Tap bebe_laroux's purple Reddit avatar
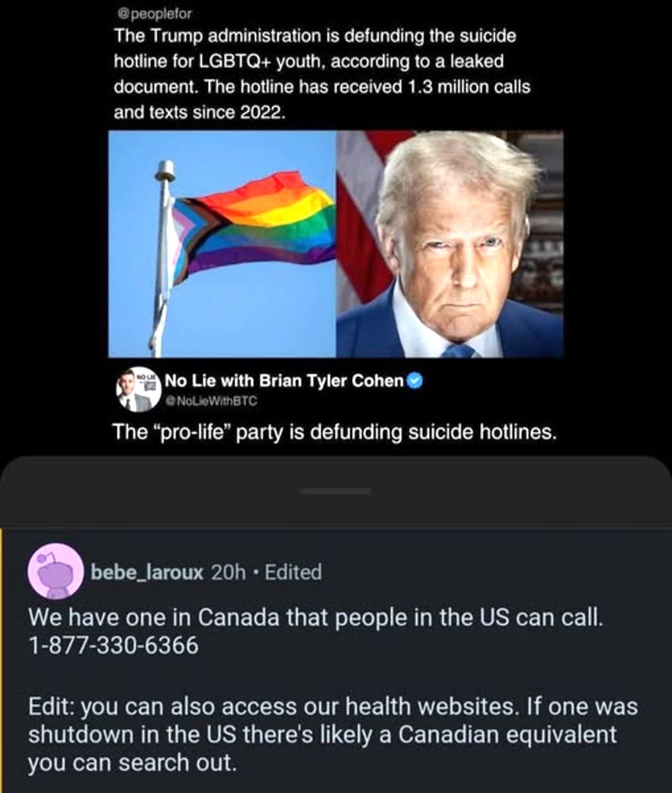The image size is (672, 793). 55,572
